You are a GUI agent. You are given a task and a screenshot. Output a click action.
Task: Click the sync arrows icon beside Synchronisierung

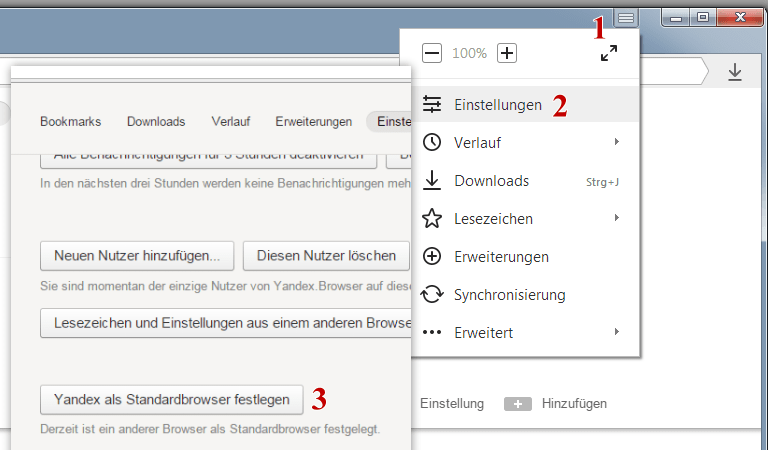click(x=432, y=294)
